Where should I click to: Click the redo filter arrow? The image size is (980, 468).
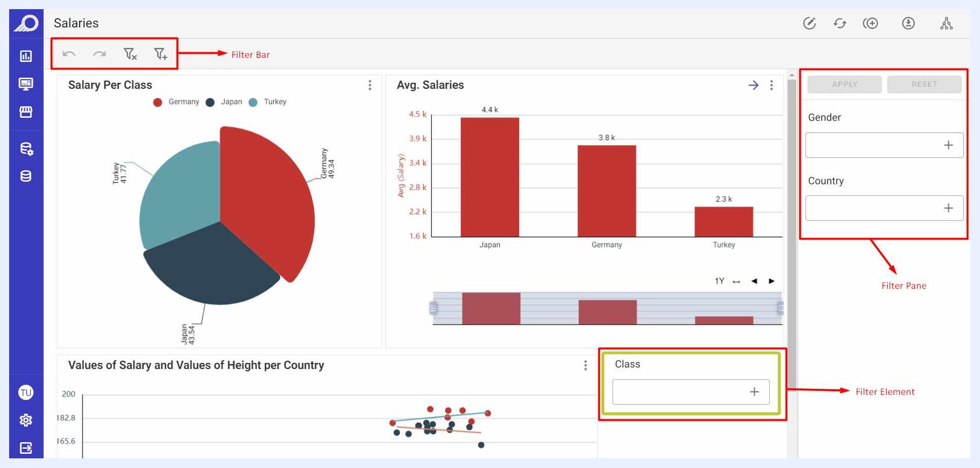99,54
